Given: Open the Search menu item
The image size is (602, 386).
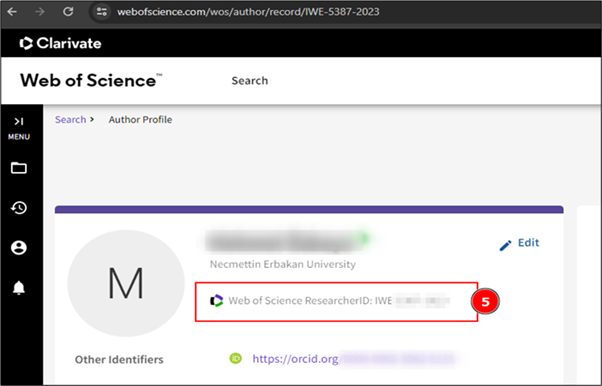Looking at the screenshot, I should 250,81.
